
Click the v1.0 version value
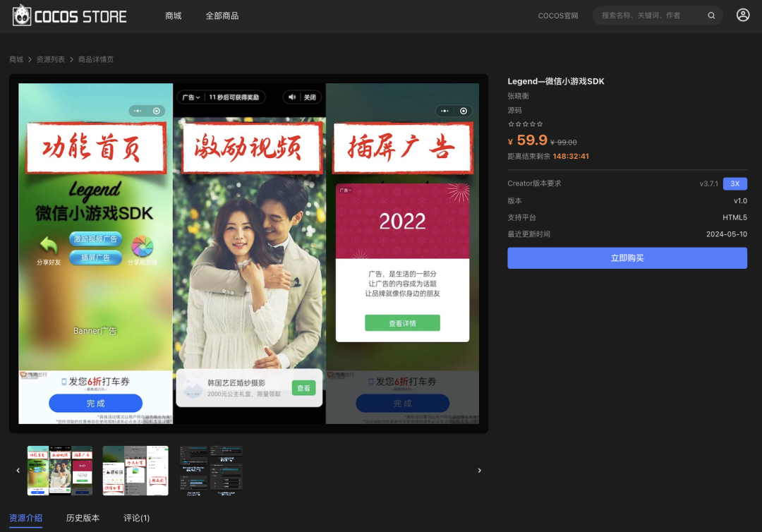740,200
